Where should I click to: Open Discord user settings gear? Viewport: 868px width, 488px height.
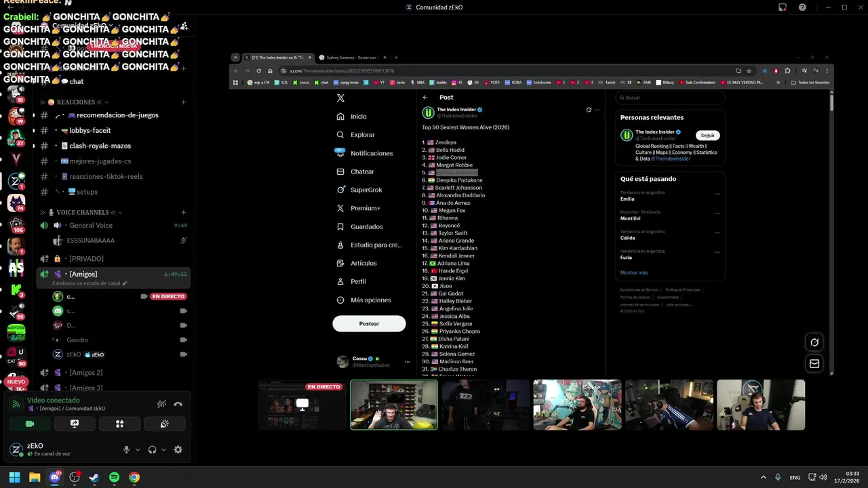click(178, 449)
